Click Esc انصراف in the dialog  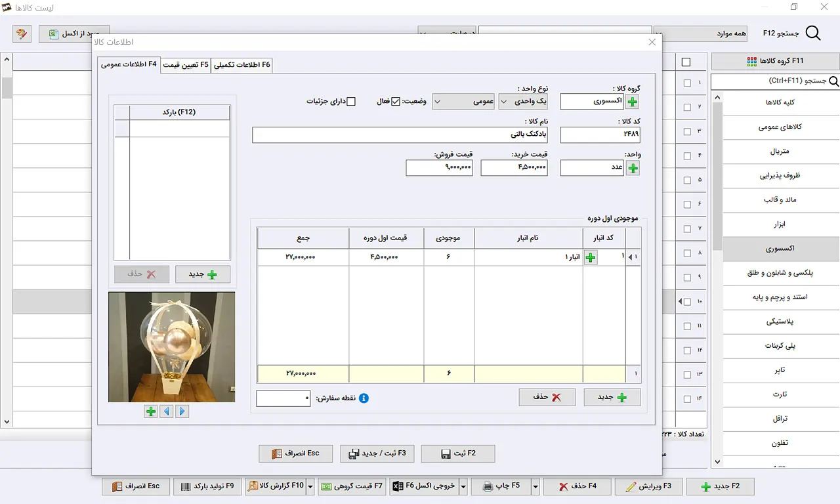pyautogui.click(x=296, y=453)
